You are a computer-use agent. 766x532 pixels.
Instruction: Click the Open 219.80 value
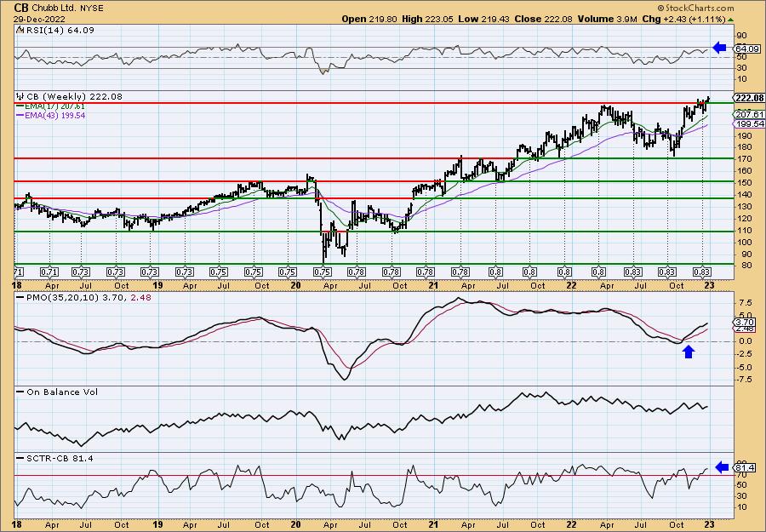370,19
